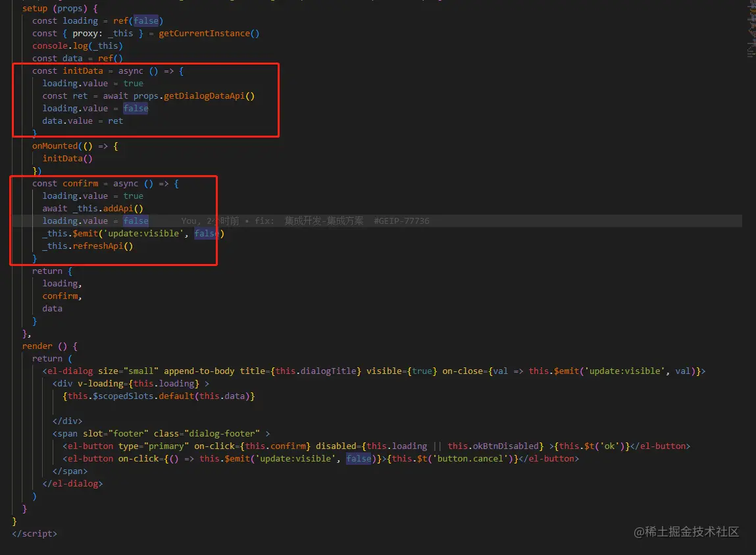The image size is (756, 555).
Task: Click the 'setup (props) {' line
Action: click(x=60, y=8)
